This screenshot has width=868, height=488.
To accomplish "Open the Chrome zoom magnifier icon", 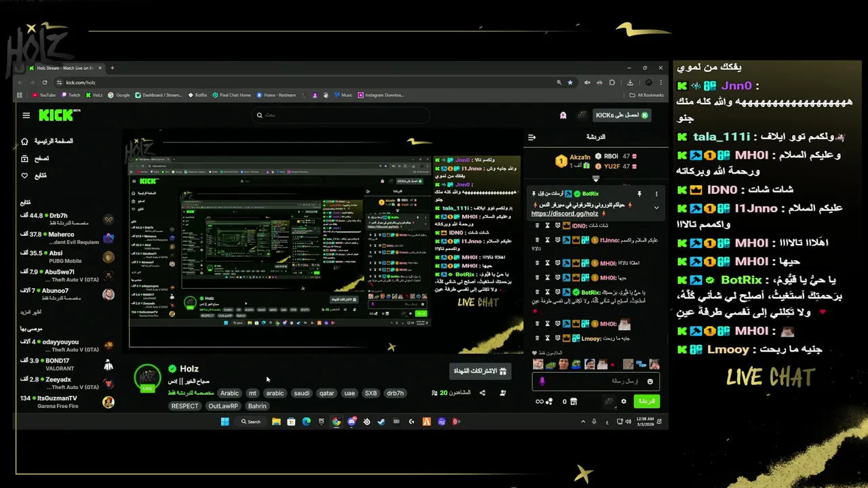I will [x=559, y=82].
